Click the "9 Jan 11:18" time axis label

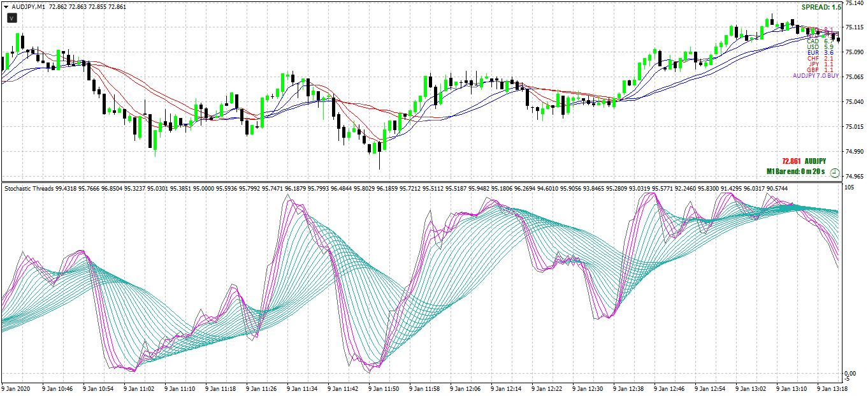(x=221, y=388)
